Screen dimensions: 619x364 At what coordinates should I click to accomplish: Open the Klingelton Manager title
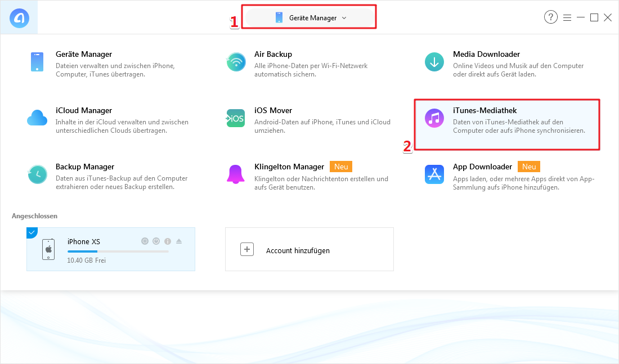pyautogui.click(x=289, y=167)
